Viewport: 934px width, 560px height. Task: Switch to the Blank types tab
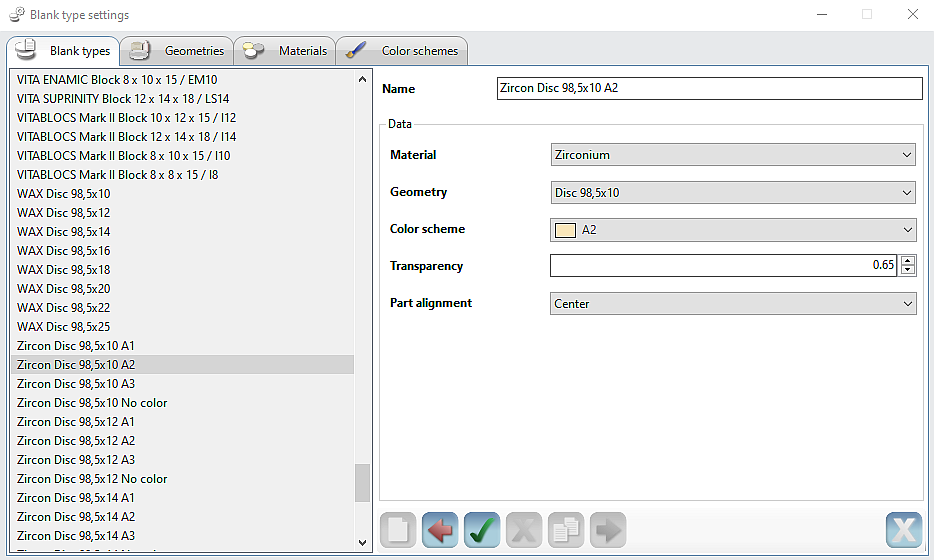coord(63,51)
